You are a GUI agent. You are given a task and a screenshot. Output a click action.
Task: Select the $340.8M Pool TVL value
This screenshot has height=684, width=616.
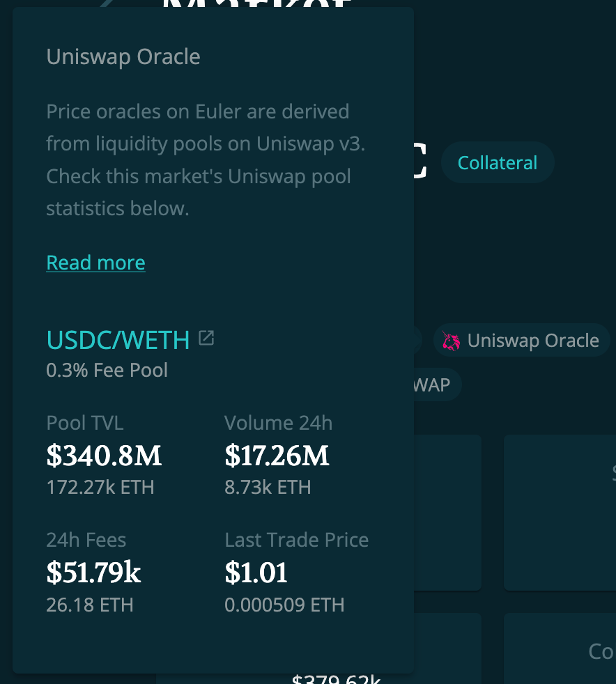click(104, 456)
